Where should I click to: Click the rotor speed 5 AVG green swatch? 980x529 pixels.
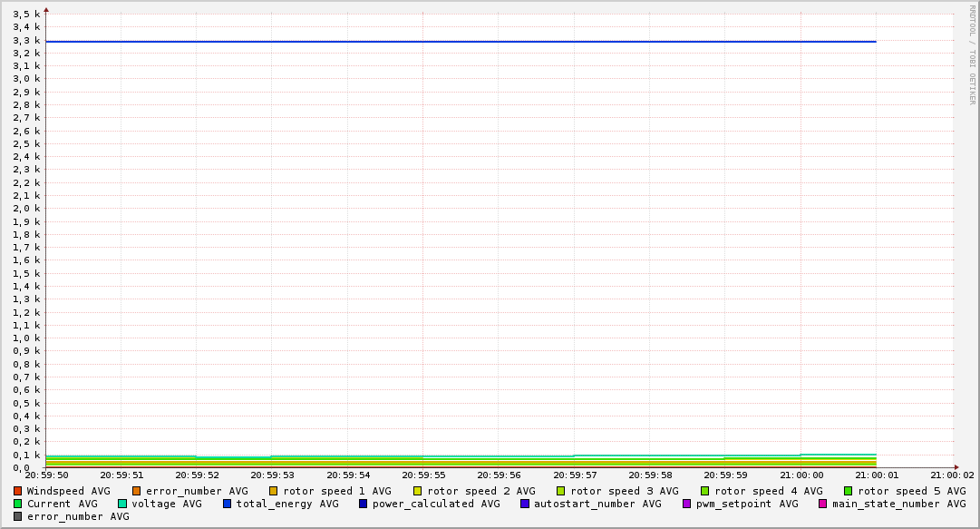[x=849, y=491]
